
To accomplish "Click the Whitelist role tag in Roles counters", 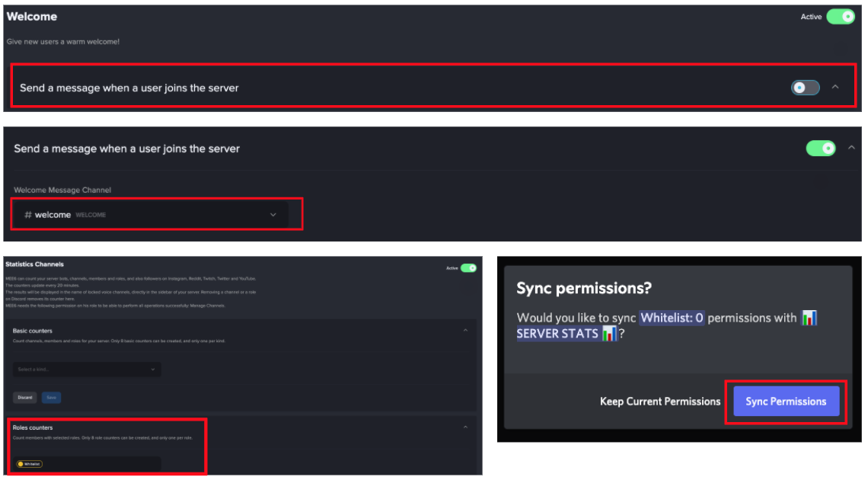I will coord(29,463).
